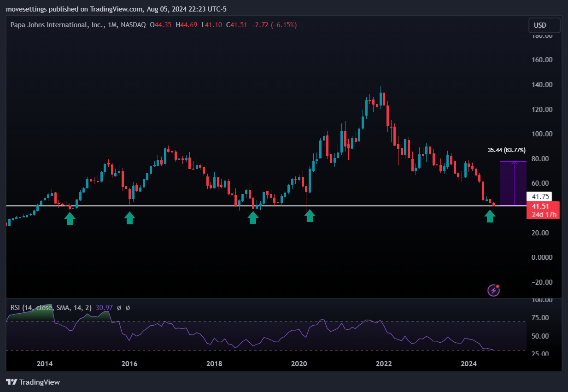The image size is (568, 392).
Task: Select the RSI (14, close, SMA, 14, 2) legend
Action: (51, 307)
